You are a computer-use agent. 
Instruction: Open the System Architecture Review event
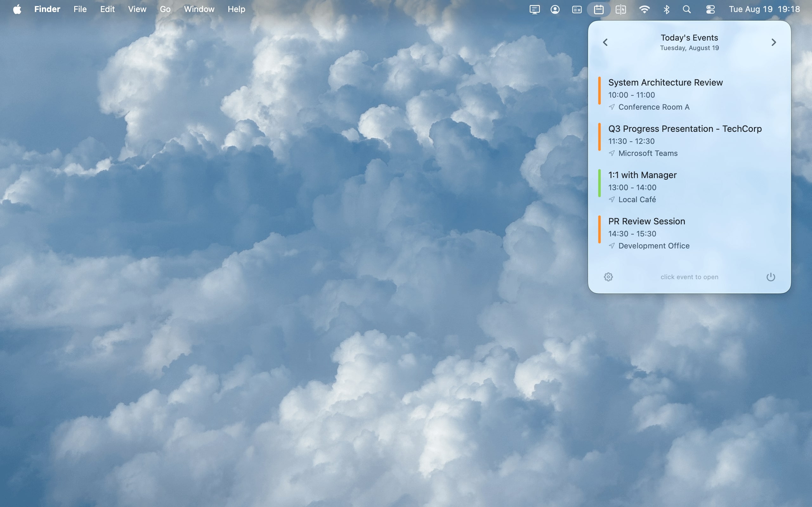pyautogui.click(x=665, y=82)
